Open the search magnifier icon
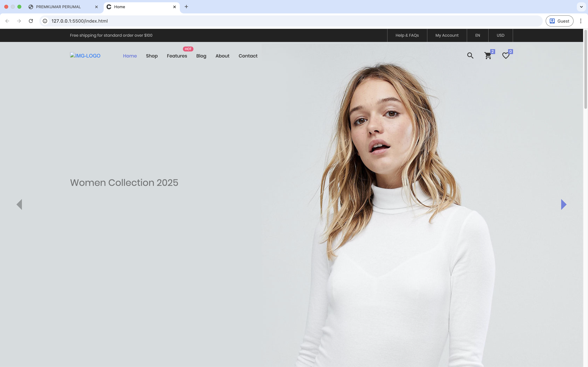The height and width of the screenshot is (367, 588). [x=470, y=56]
